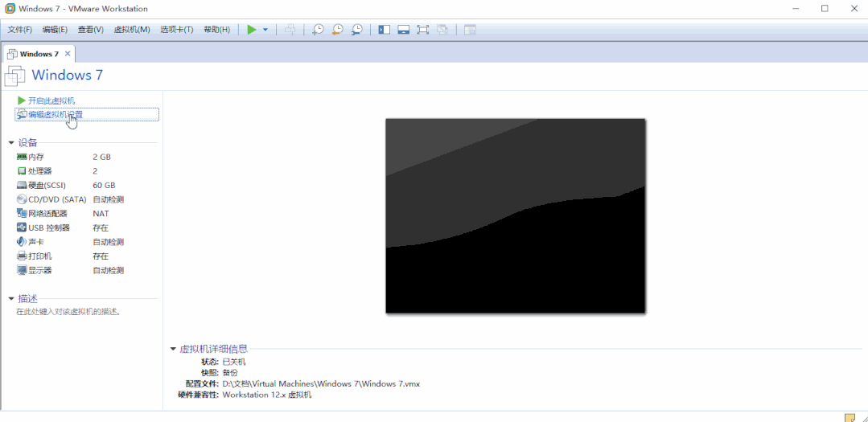Viewport: 868px width, 422px height.
Task: Click the CD/DVD disc icon
Action: coord(23,199)
